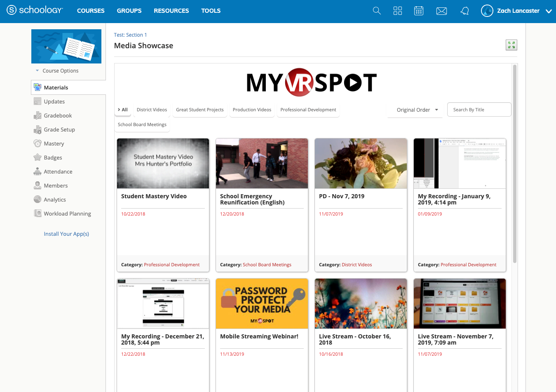Screen dimensions: 556x392
Task: Click the Search By Title field
Action: point(479,110)
